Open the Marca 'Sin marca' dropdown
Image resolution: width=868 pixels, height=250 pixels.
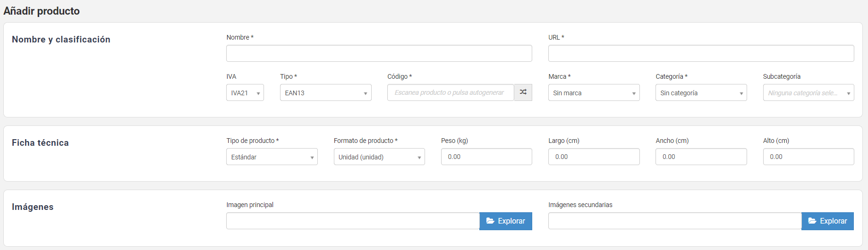[x=594, y=92]
